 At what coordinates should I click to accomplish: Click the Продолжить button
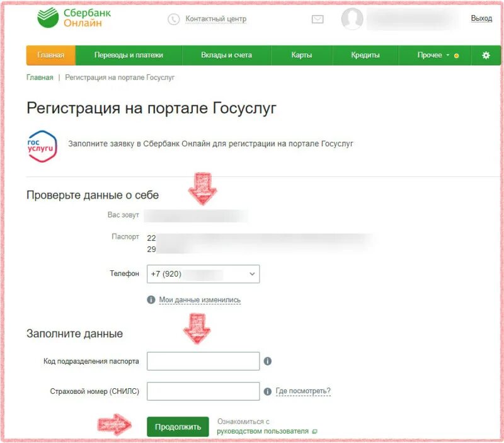pyautogui.click(x=178, y=427)
